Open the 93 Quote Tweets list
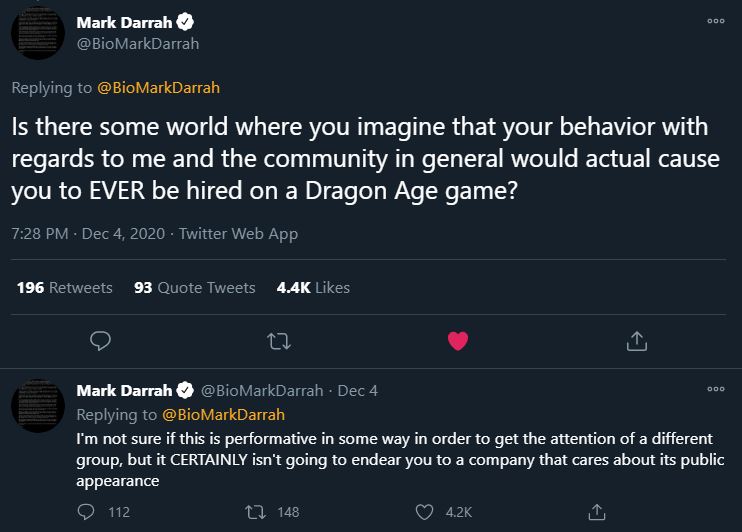 click(194, 287)
